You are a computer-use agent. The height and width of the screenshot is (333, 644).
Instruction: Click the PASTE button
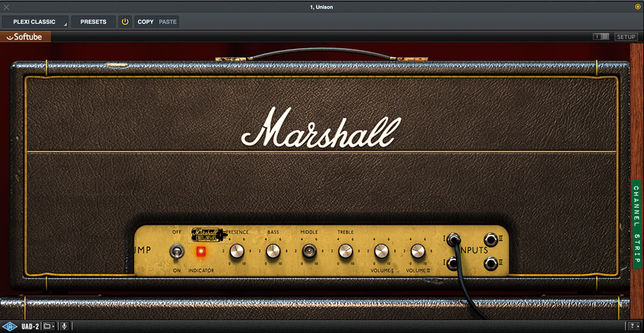[x=168, y=22]
